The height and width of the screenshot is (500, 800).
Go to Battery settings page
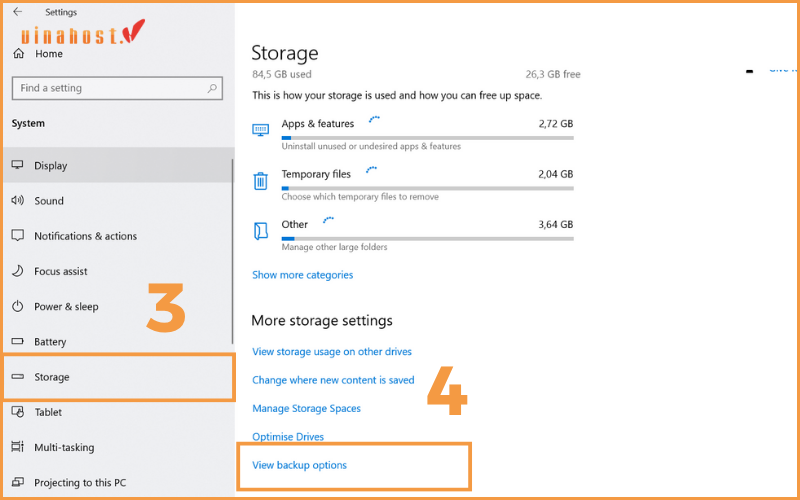pyautogui.click(x=50, y=342)
